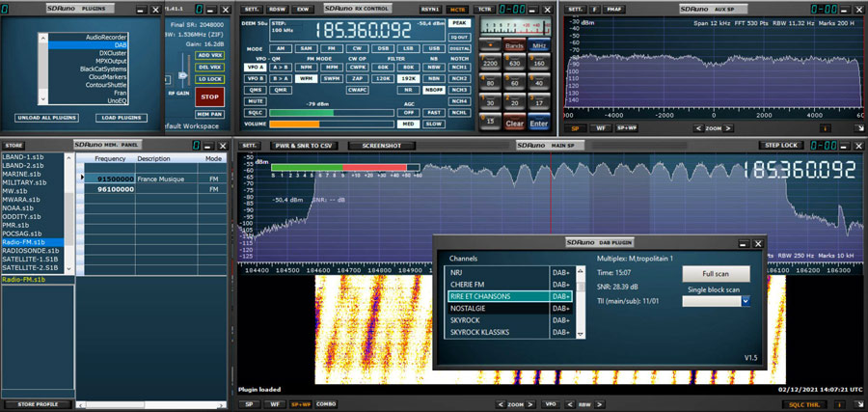Click the 20 band keypad button
Image resolution: width=868 pixels, height=412 pixels.
pos(514,102)
